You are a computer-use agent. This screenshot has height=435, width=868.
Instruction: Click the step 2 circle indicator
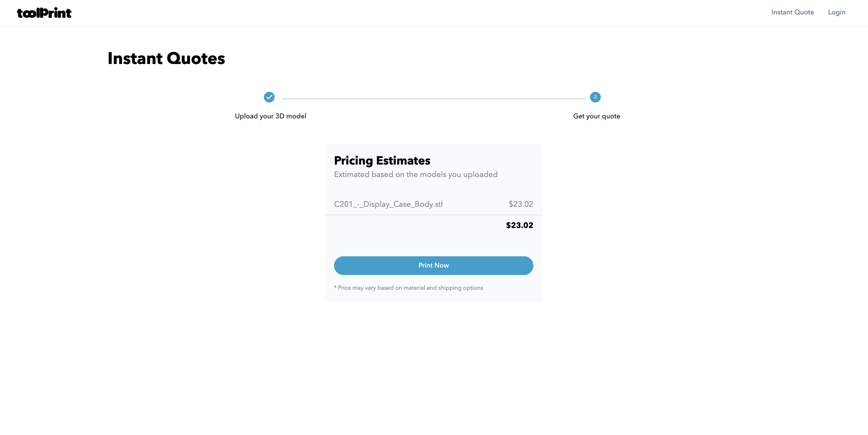tap(595, 97)
